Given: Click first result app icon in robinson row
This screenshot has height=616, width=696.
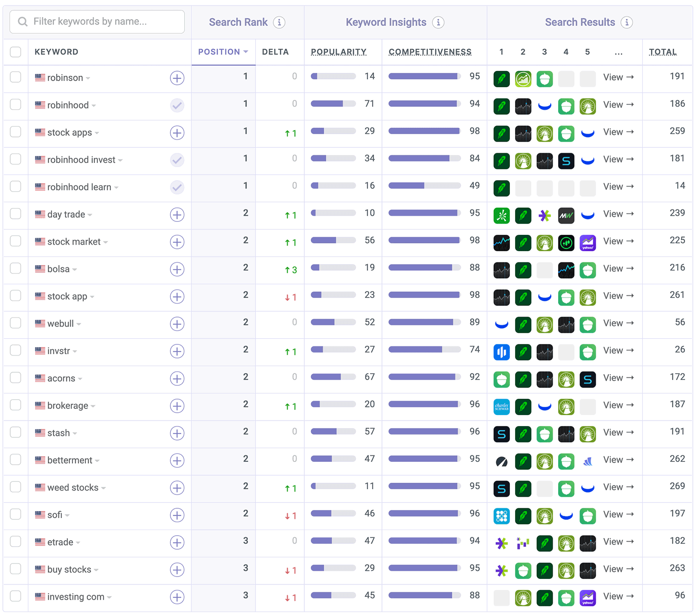Looking at the screenshot, I should point(502,79).
